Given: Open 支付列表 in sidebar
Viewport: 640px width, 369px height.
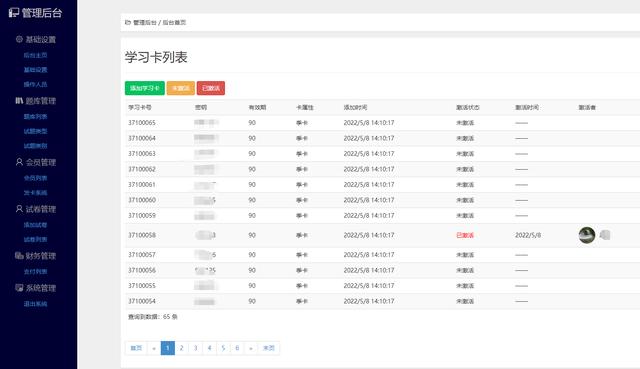Looking at the screenshot, I should tap(36, 271).
